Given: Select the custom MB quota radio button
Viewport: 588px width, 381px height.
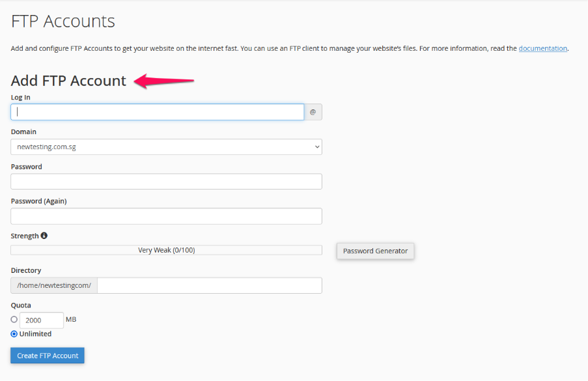Looking at the screenshot, I should 14,320.
